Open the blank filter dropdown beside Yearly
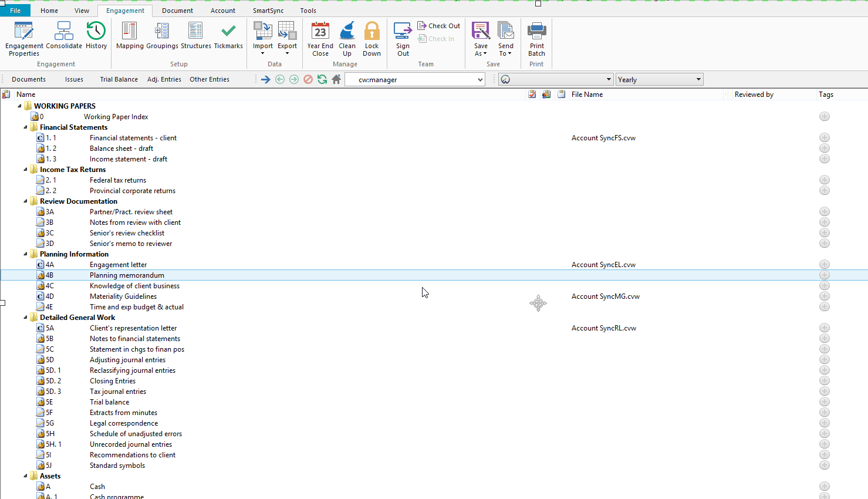This screenshot has height=499, width=868. pos(608,79)
